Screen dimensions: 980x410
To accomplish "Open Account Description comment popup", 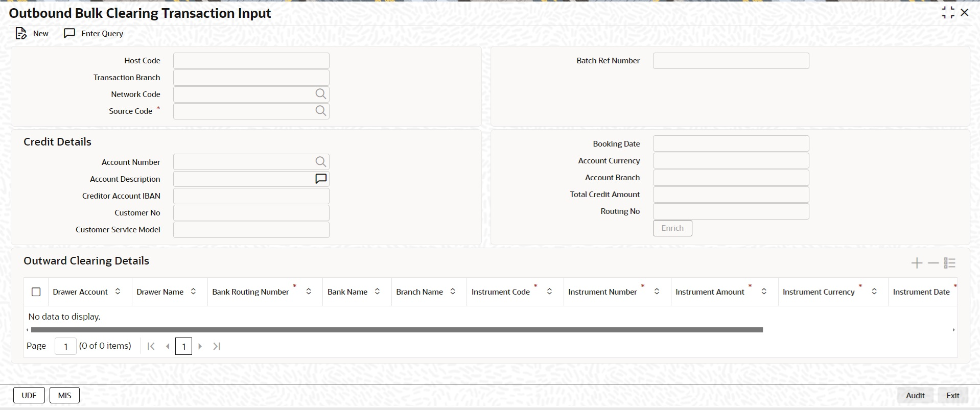I will click(320, 179).
